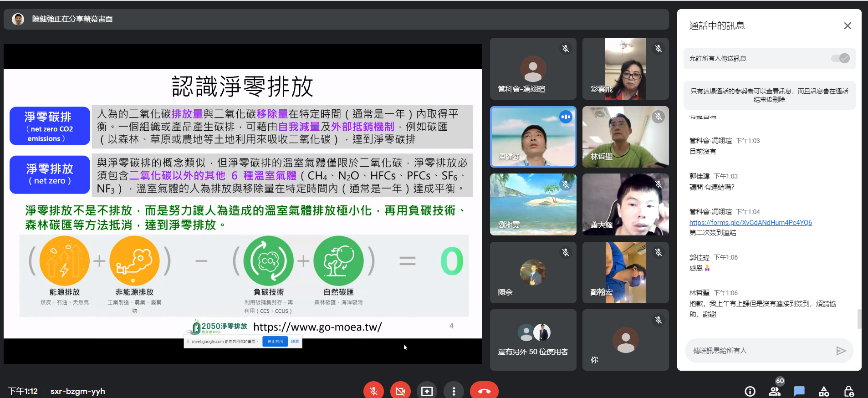Click muted mic icon on 管科會-馮翊瑄 tile

click(x=566, y=49)
